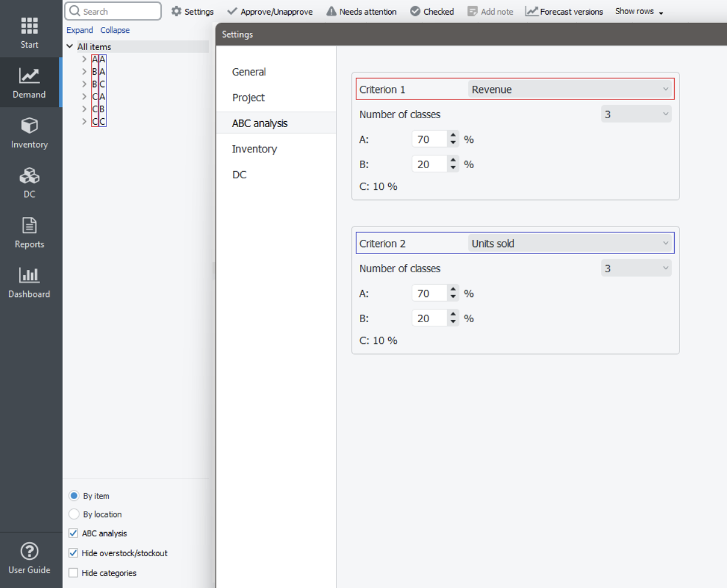Enable the Hide categories checkbox
The width and height of the screenshot is (727, 588).
click(x=74, y=573)
